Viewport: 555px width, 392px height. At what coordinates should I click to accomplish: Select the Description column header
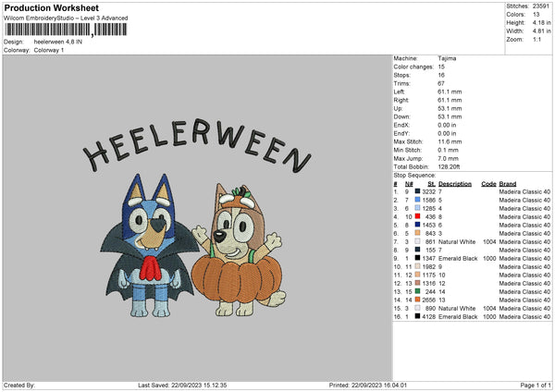click(x=454, y=183)
